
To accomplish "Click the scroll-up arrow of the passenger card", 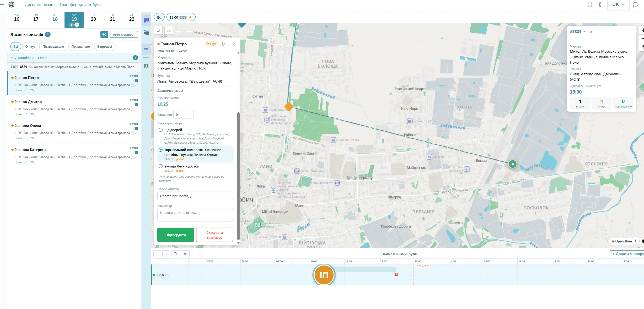I will click(x=238, y=53).
